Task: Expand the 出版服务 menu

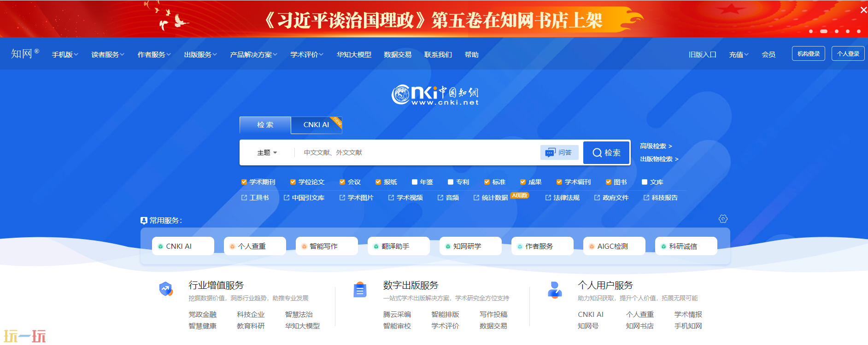Action: [x=200, y=54]
